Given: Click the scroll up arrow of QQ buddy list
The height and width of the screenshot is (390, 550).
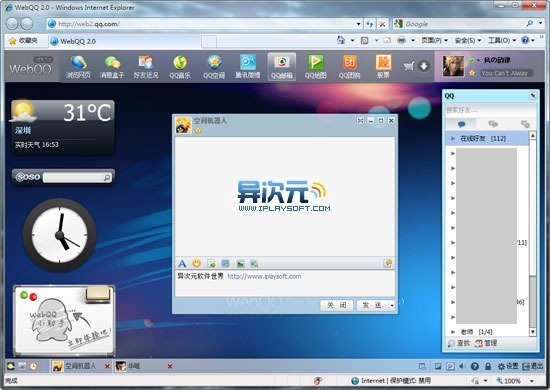Looking at the screenshot, I should pyautogui.click(x=533, y=135).
